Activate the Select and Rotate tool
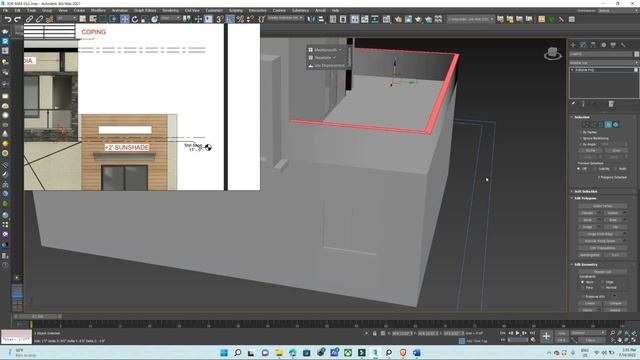The width and height of the screenshot is (640, 360). [x=135, y=19]
